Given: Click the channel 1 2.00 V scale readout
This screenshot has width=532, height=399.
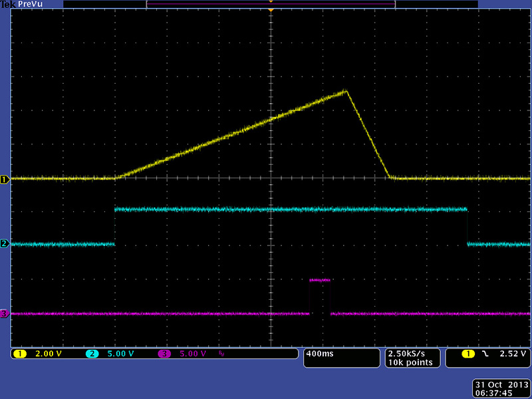Looking at the screenshot, I should point(48,354).
